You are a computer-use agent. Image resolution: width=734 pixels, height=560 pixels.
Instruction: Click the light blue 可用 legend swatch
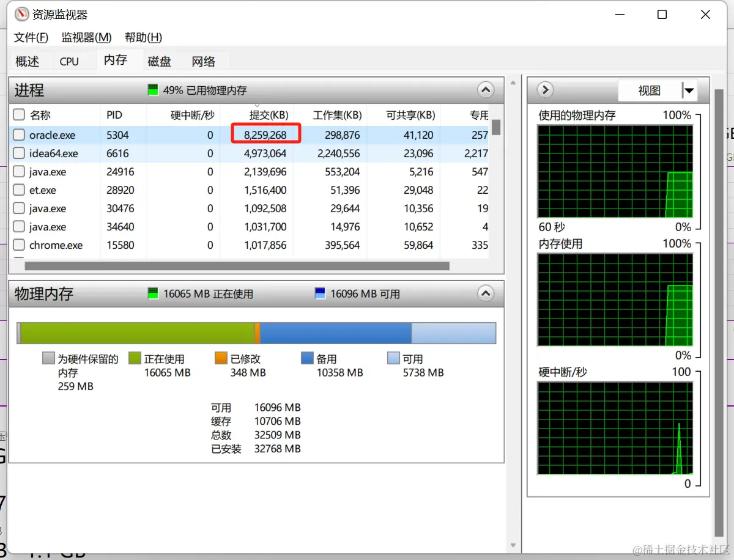pos(393,358)
